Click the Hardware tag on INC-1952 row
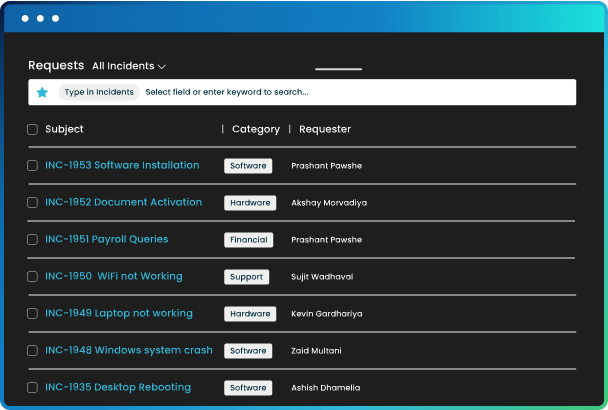 click(250, 203)
